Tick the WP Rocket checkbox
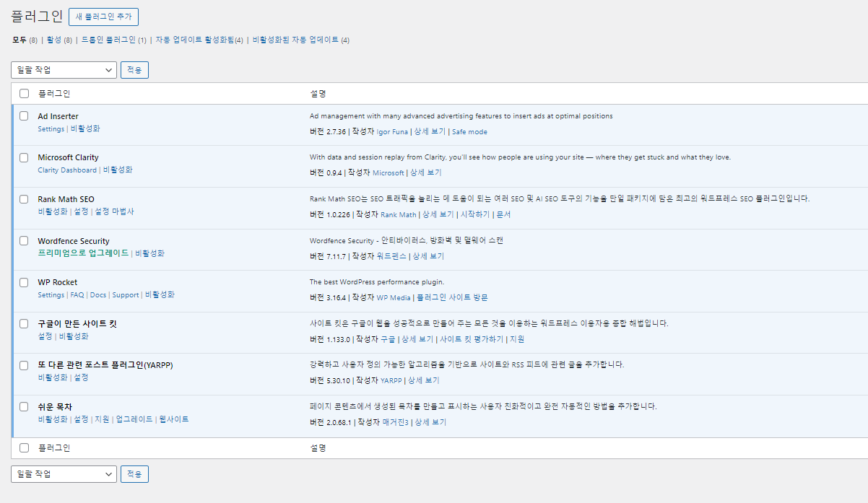Image resolution: width=868 pixels, height=503 pixels. pos(24,282)
